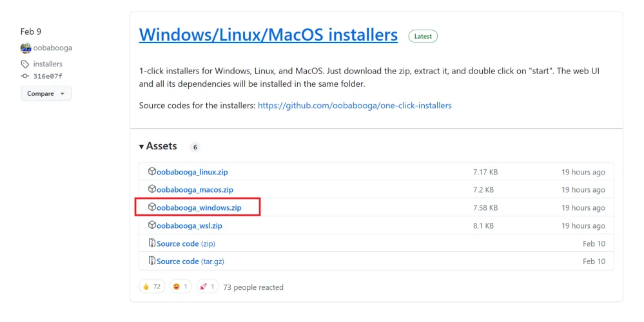Collapse the Assets section

click(158, 146)
